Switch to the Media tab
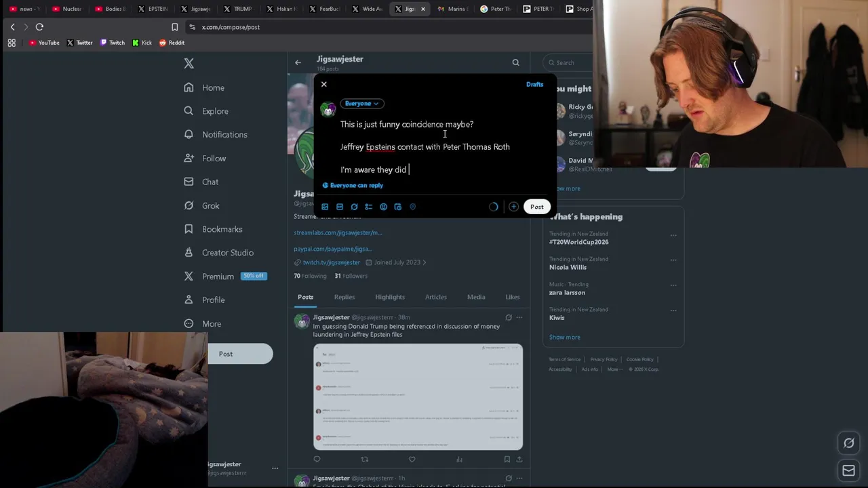This screenshot has width=868, height=488. [x=476, y=297]
